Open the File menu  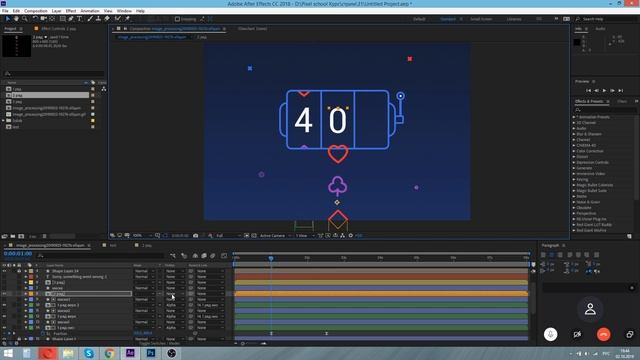pos(5,11)
